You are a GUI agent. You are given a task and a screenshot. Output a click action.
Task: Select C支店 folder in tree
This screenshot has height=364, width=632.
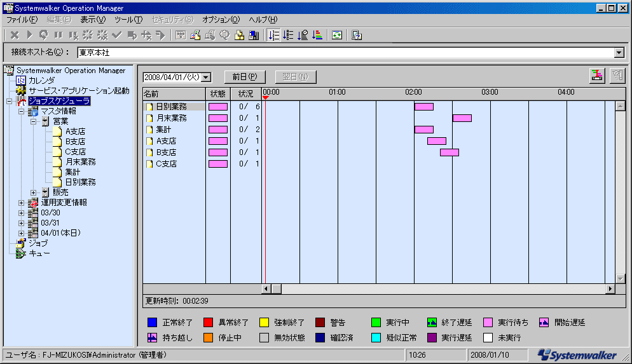(76, 152)
